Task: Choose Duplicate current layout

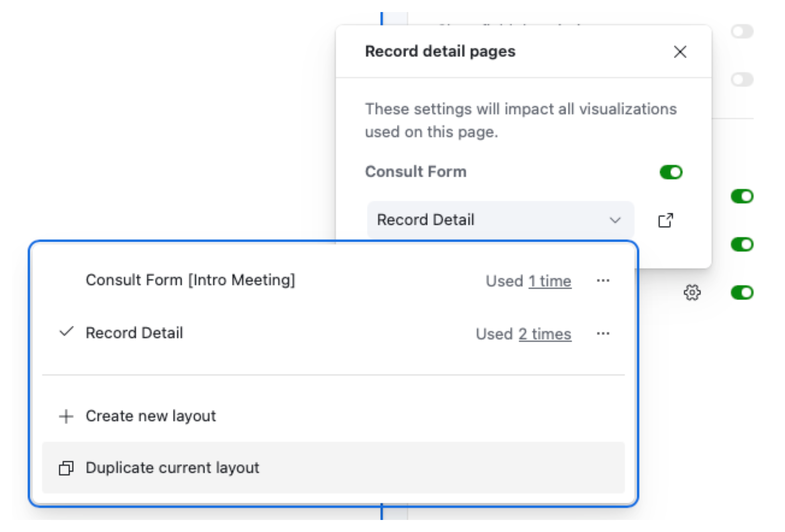Action: pyautogui.click(x=172, y=467)
